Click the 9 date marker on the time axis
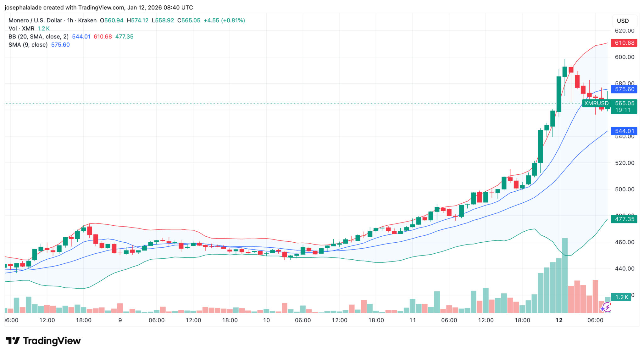Image resolution: width=644 pixels, height=355 pixels. pyautogui.click(x=120, y=320)
